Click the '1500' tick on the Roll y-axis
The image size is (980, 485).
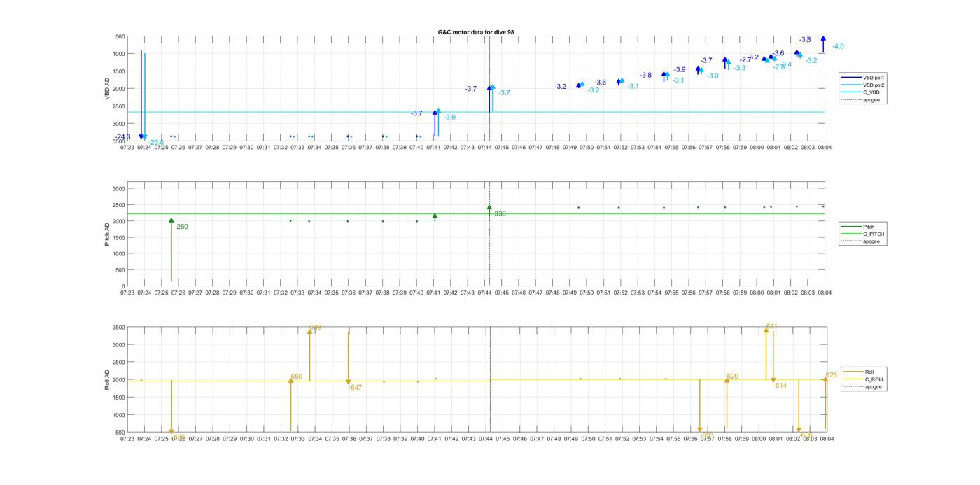[118, 398]
